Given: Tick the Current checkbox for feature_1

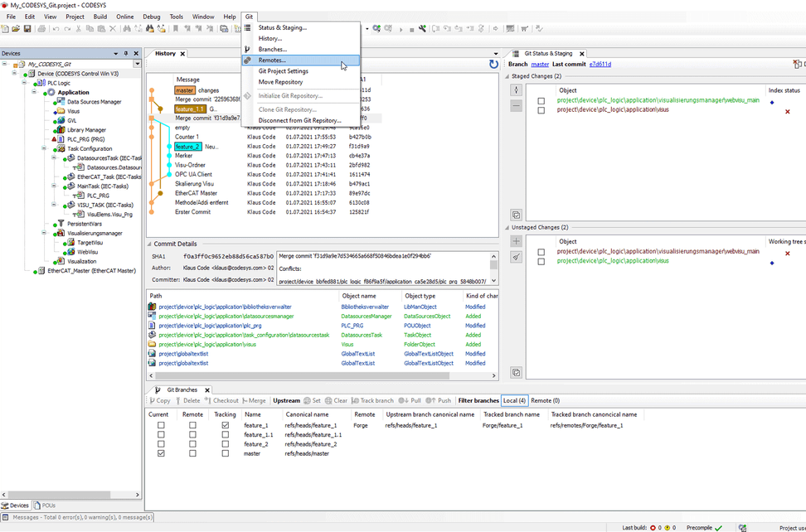Looking at the screenshot, I should click(x=161, y=425).
